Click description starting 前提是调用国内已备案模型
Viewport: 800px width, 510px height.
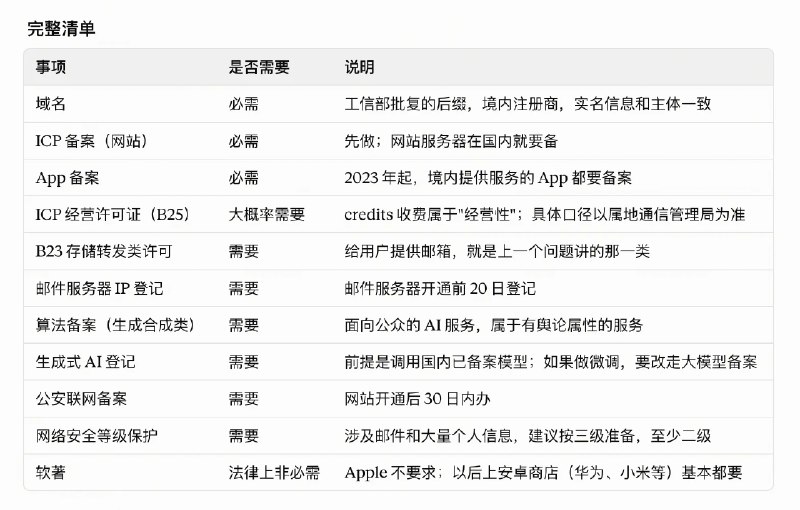[x=551, y=362]
